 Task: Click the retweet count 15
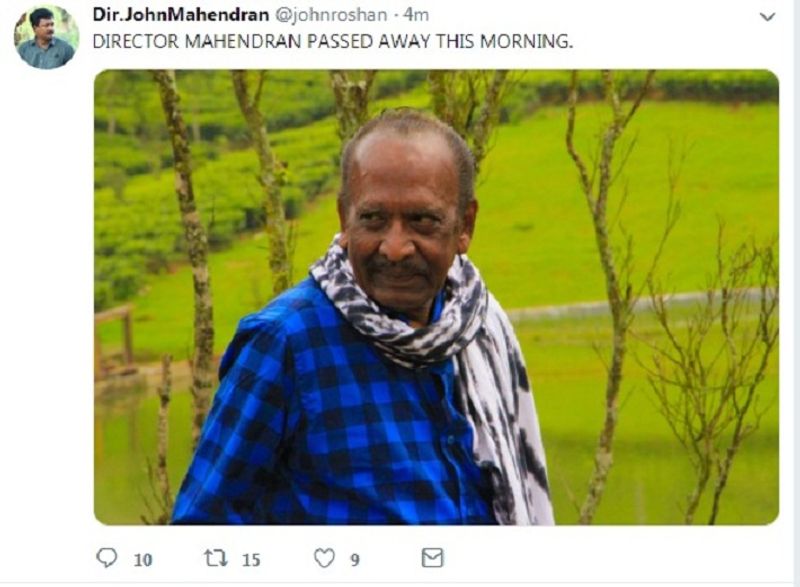(251, 560)
